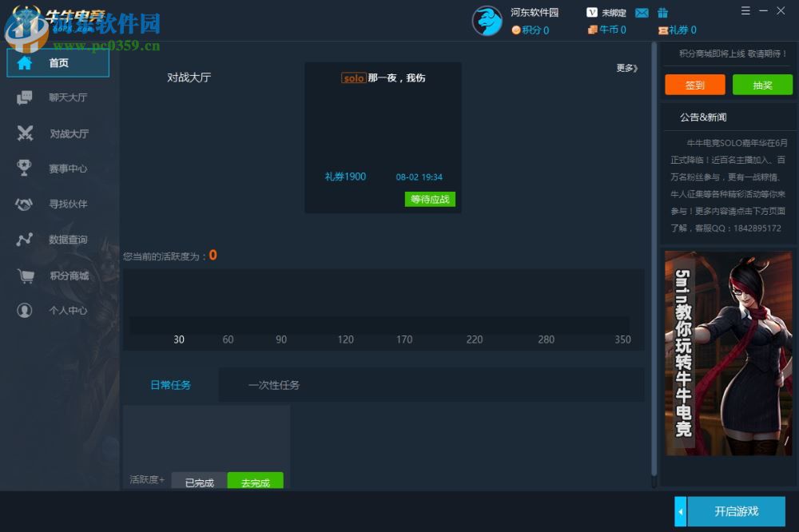Click the 那一夜，我伤 solo match card
Viewport: 799px width, 532px height.
coord(384,137)
